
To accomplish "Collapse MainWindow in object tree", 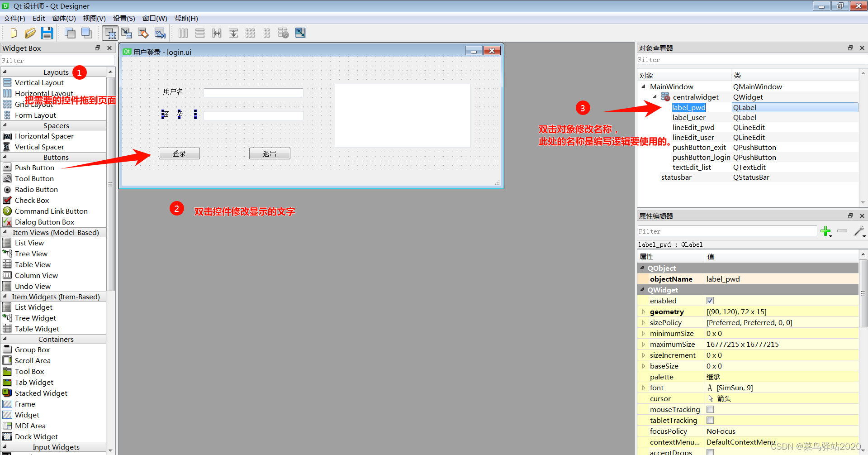I will (643, 86).
